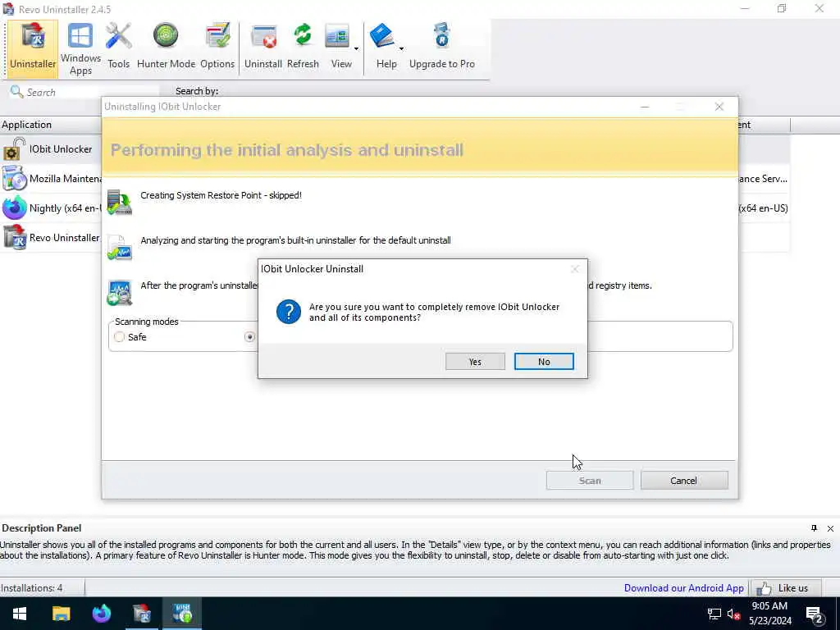Screen dimensions: 840x630
Task: Open the Options dialog
Action: [x=217, y=48]
